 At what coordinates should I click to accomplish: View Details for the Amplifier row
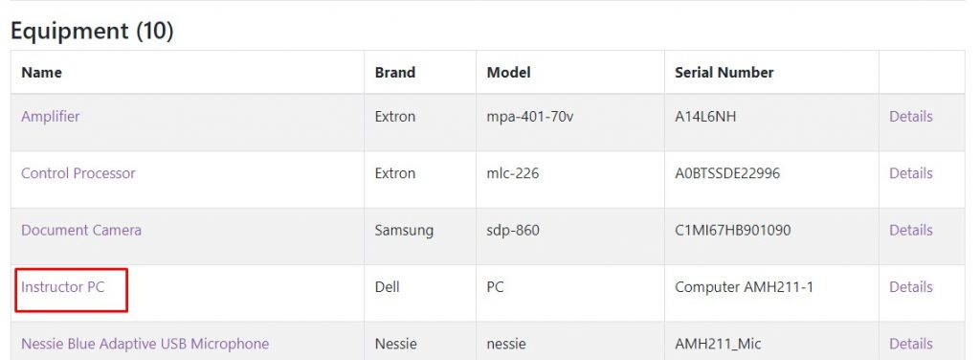[911, 117]
